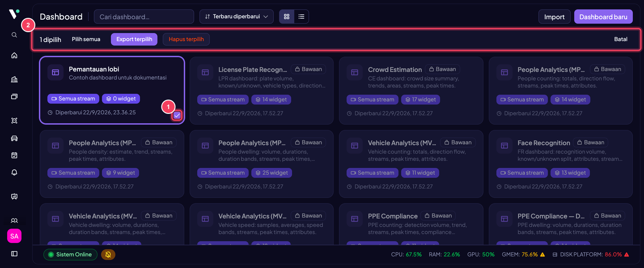Click the Sistem Online status badge
Viewport: 644px width, 268px height.
[70, 255]
